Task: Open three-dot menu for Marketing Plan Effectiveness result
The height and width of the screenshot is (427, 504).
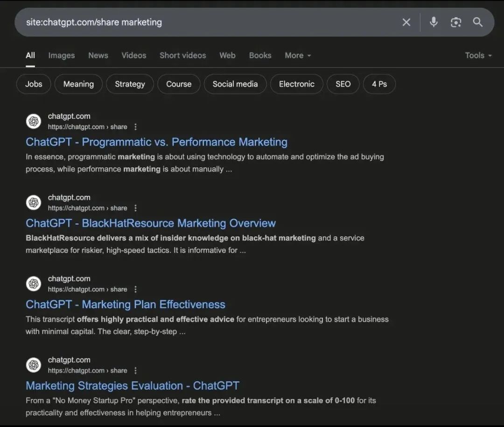Action: 136,289
